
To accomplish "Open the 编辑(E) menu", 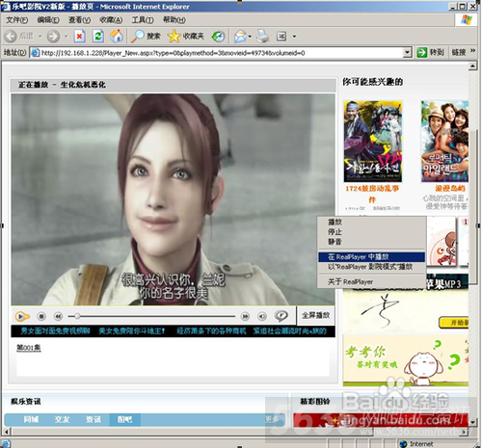I will tap(48, 20).
